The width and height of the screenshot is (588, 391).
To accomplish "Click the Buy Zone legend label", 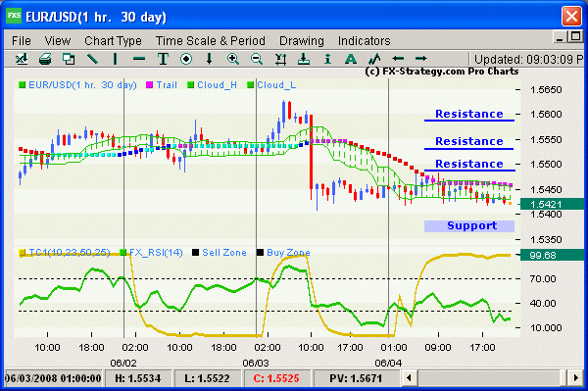I will [x=288, y=252].
